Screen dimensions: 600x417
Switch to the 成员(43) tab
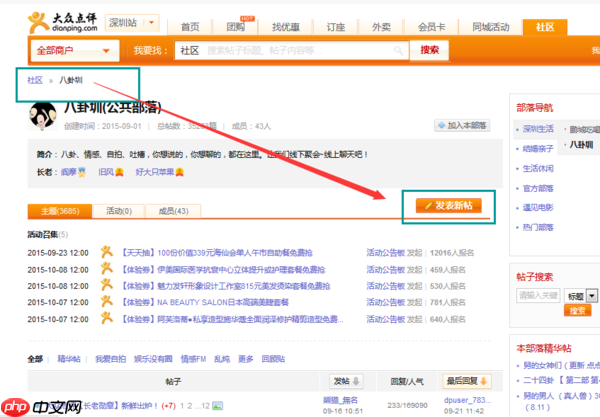click(173, 211)
